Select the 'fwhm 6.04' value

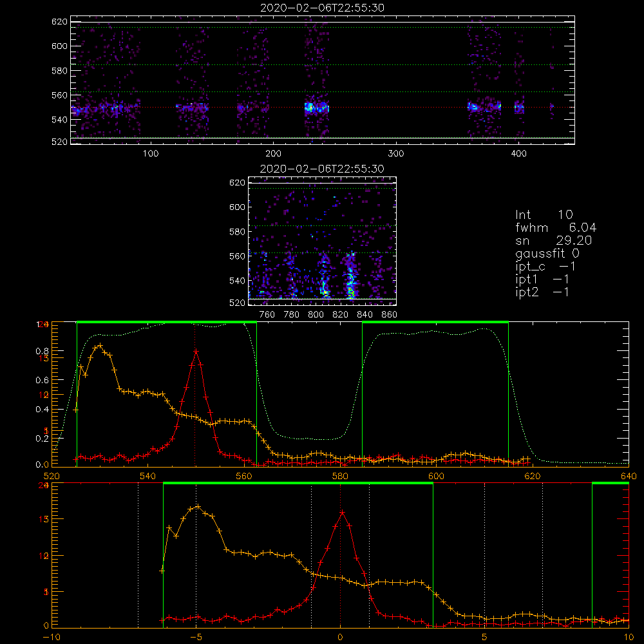pos(556,227)
